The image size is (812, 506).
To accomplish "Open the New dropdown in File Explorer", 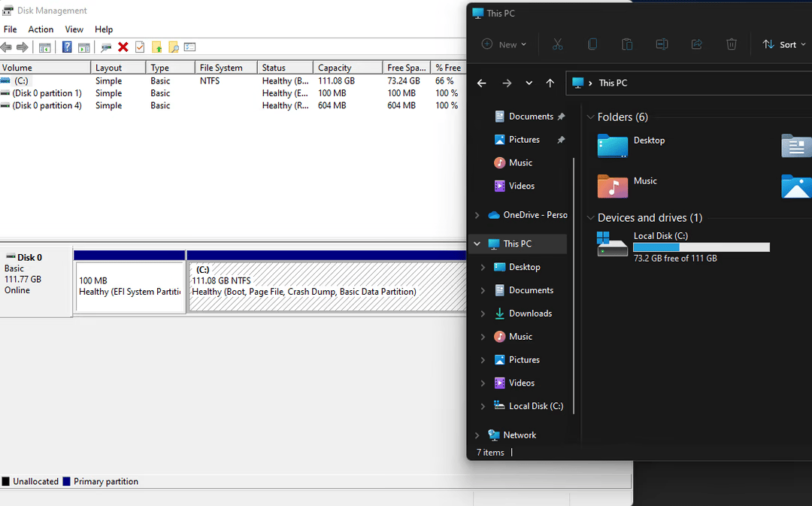I will 504,44.
